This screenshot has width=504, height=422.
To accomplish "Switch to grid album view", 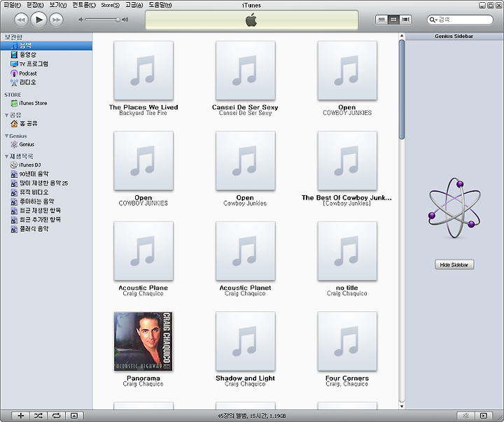I will (x=393, y=20).
